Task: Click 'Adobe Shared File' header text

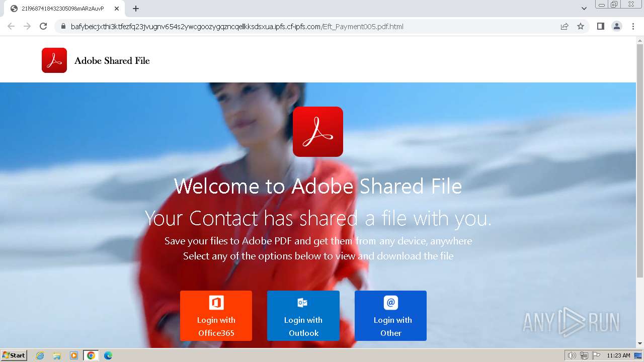Action: 112,61
